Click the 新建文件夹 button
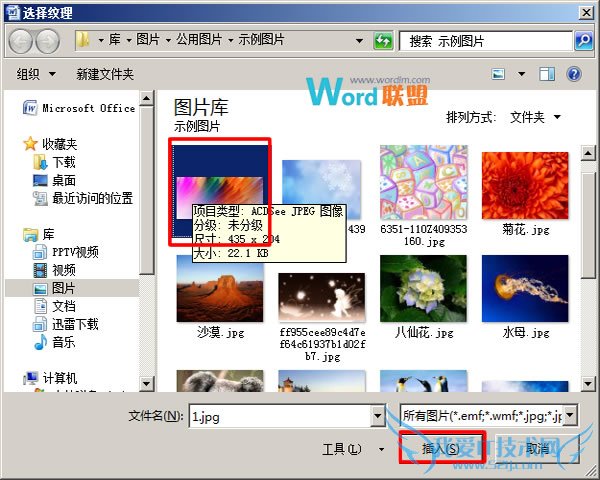 (105, 74)
